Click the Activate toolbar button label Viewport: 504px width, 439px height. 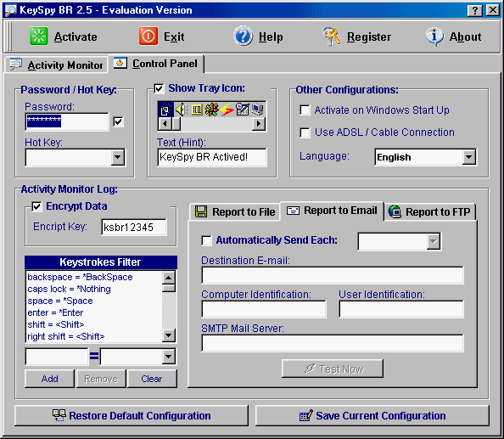76,37
